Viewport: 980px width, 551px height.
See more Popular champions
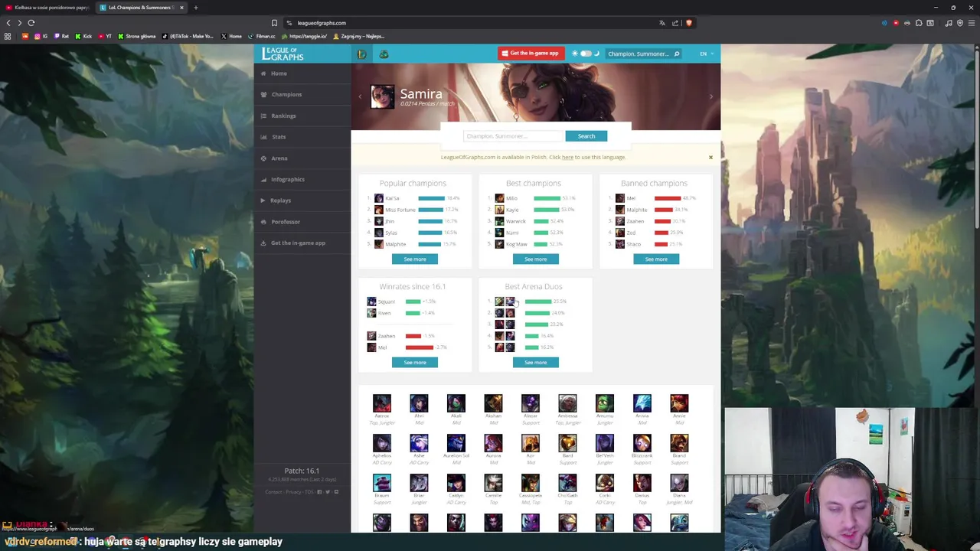pos(415,259)
